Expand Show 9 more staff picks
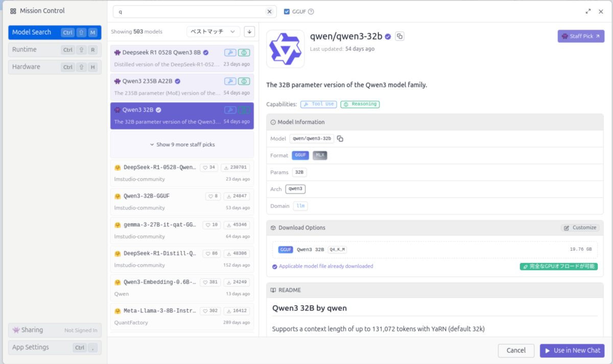The height and width of the screenshot is (364, 613). [182, 144]
